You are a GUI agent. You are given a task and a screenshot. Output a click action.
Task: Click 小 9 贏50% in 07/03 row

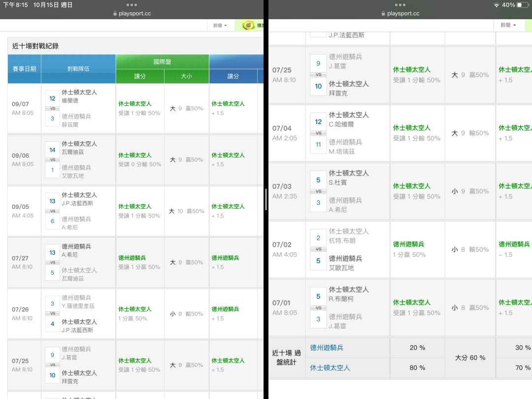(470, 191)
